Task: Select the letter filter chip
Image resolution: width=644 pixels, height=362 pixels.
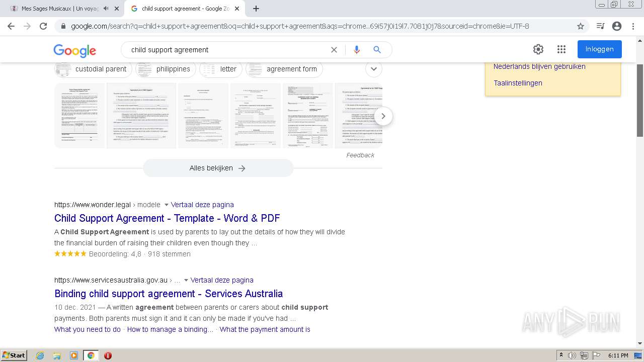Action: pyautogui.click(x=220, y=69)
